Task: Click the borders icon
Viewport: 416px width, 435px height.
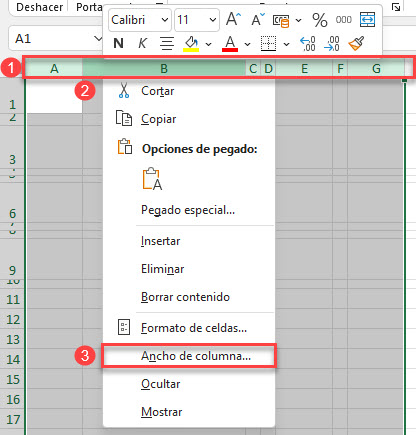Action: (x=268, y=43)
